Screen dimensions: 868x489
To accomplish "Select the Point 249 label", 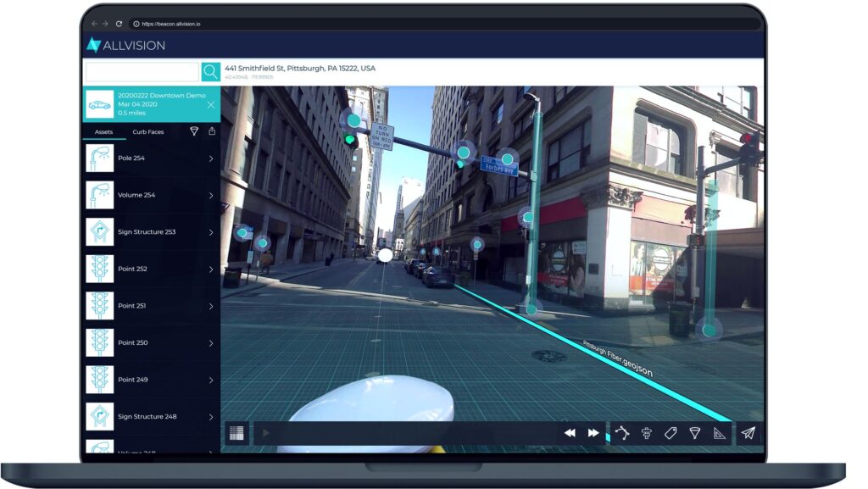I will coord(133,380).
